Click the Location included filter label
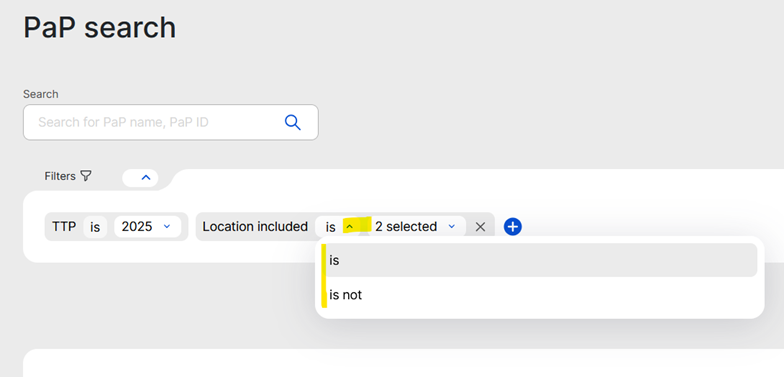 pyautogui.click(x=255, y=227)
